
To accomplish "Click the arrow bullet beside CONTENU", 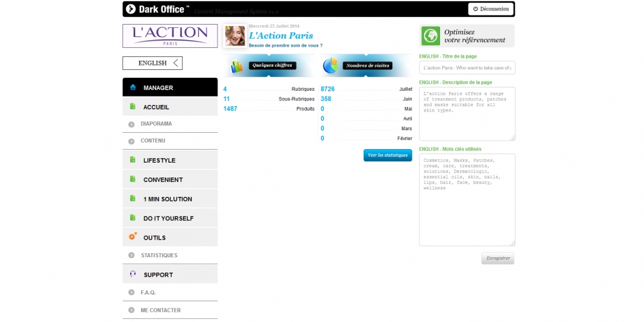I will tap(131, 141).
